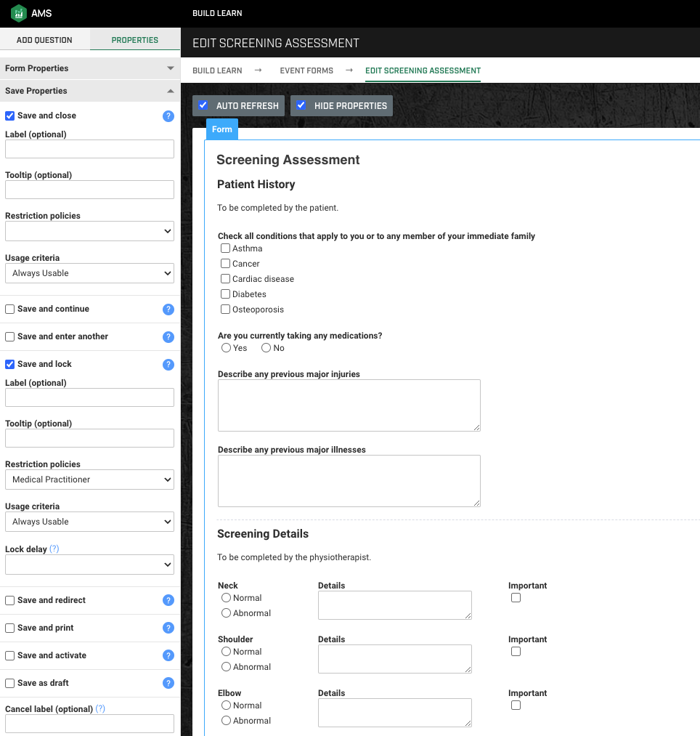Viewport: 700px width, 736px height.
Task: Click the AMS logo icon
Action: pyautogui.click(x=19, y=13)
